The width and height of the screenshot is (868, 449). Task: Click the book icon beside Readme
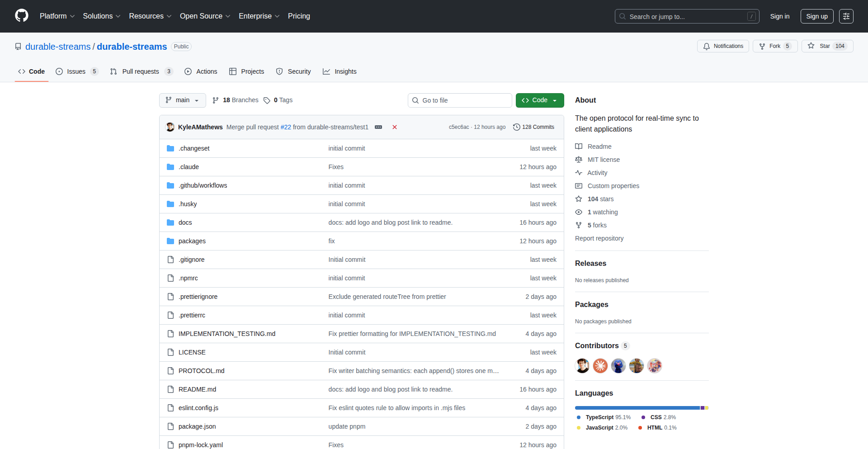click(x=579, y=147)
